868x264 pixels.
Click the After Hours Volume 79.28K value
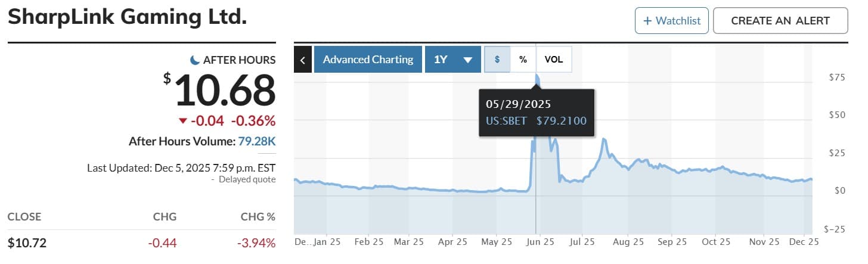[x=257, y=141]
